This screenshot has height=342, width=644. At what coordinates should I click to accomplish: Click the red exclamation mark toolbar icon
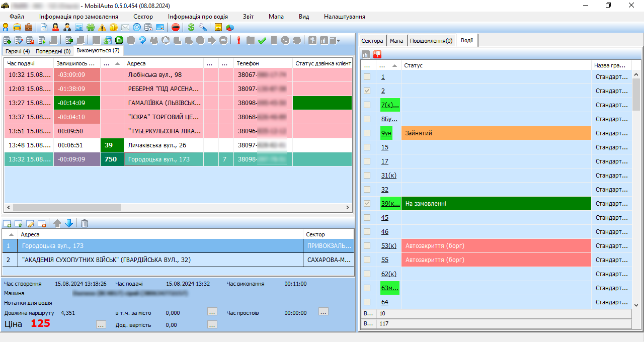pos(238,41)
